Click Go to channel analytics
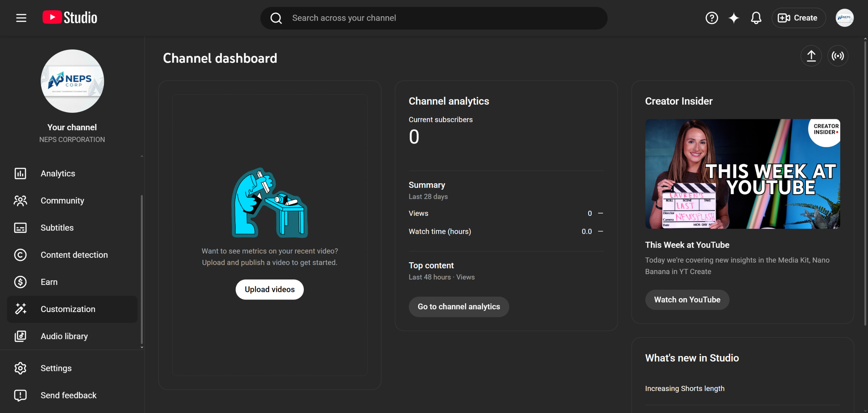The image size is (868, 413). [458, 307]
